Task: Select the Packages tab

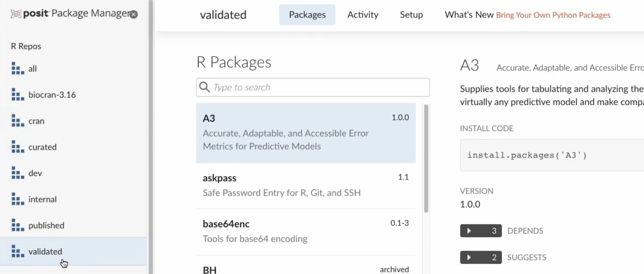Action: 307,15
